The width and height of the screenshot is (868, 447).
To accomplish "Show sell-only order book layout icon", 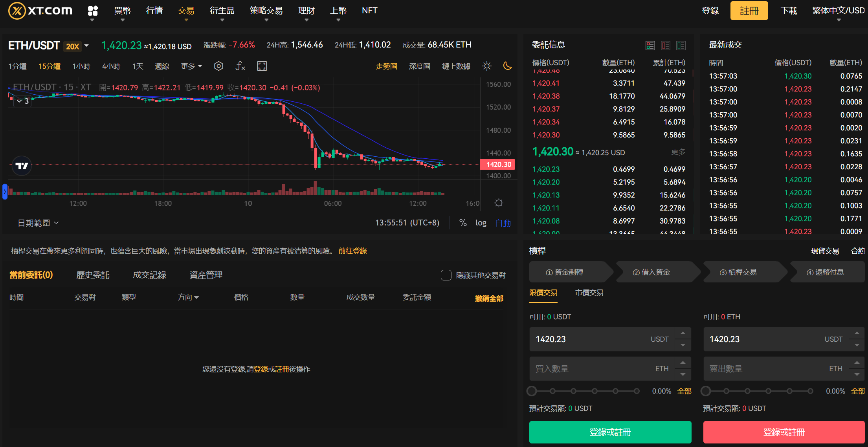I will [x=666, y=46].
